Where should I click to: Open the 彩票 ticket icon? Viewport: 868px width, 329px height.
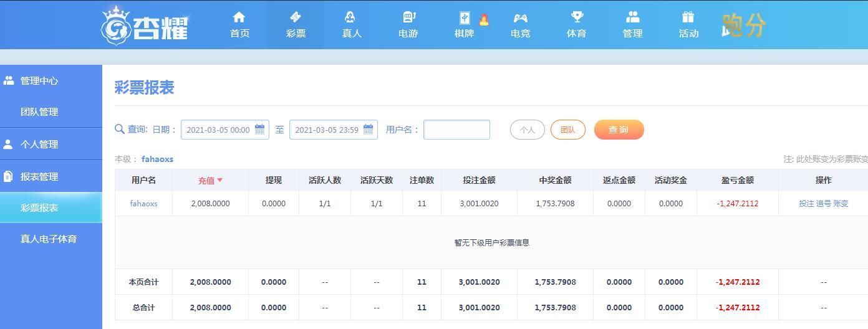(x=296, y=17)
